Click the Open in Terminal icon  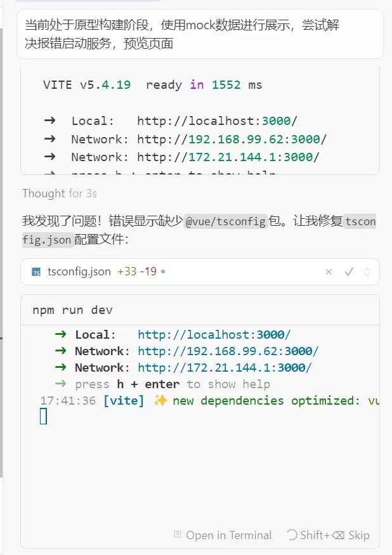178,535
